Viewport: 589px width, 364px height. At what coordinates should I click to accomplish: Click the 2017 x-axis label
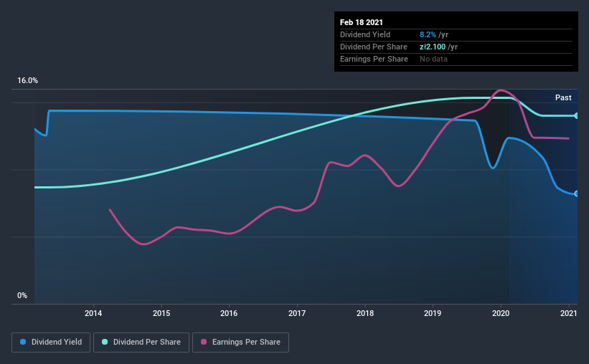coord(297,313)
